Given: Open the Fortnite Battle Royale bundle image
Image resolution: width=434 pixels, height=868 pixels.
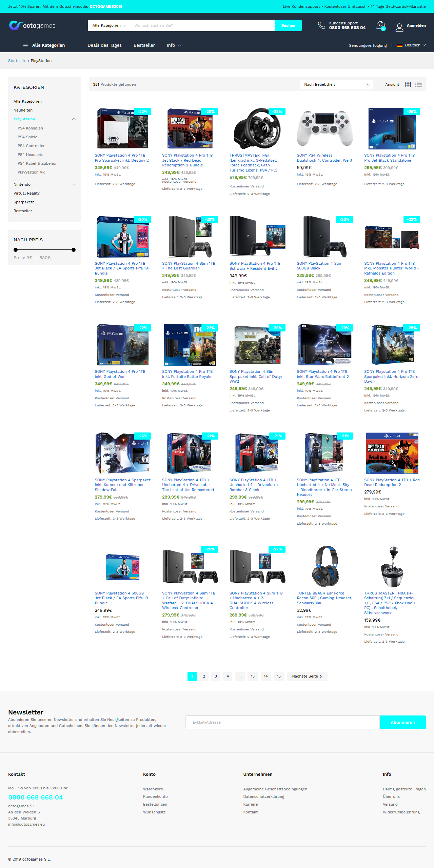Looking at the screenshot, I should [x=190, y=345].
